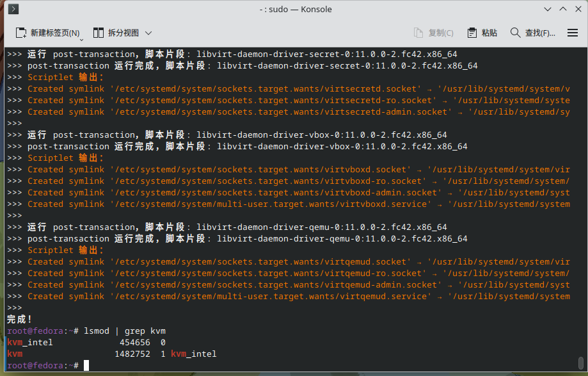Minimize the Konsole window
Viewport: 588px width, 376px height.
[x=548, y=9]
